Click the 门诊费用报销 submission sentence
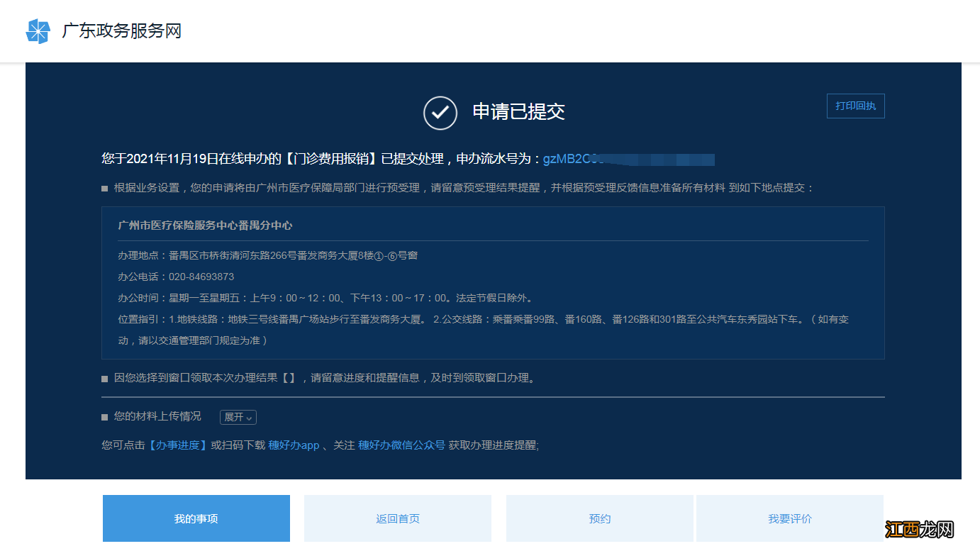The image size is (980, 551). point(322,159)
